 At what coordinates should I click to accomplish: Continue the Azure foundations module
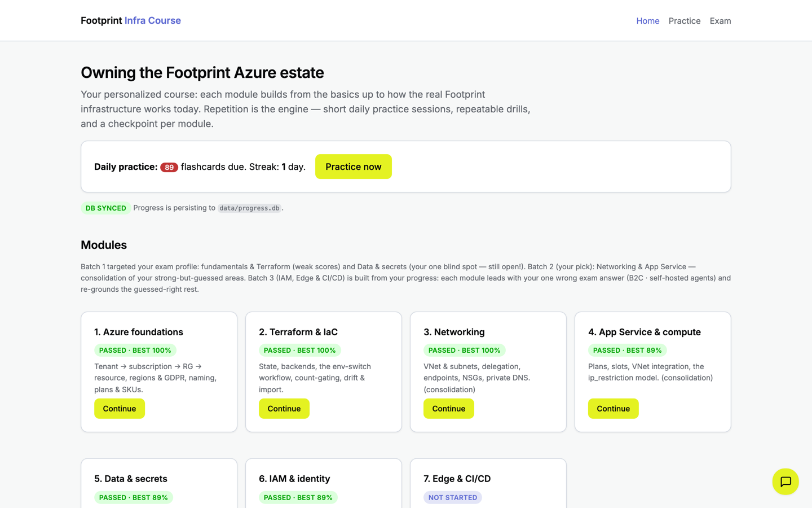120,409
